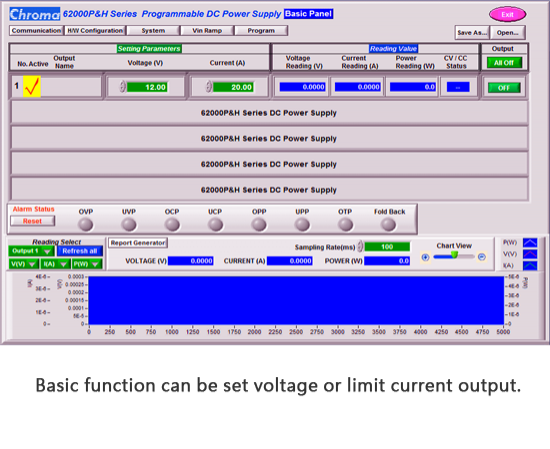Image resolution: width=550 pixels, height=449 pixels.
Task: Click the CV/CC Status indicator
Action: [x=458, y=87]
